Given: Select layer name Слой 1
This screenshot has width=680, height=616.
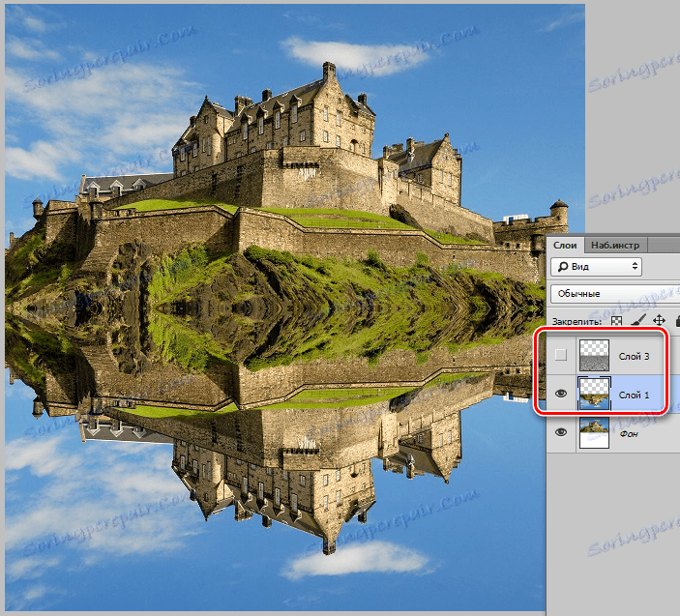Looking at the screenshot, I should coord(634,395).
